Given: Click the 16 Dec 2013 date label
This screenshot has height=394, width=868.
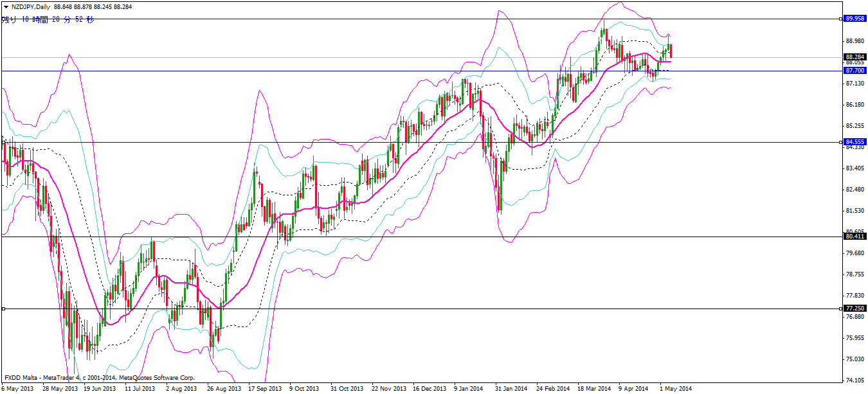Looking at the screenshot, I should (x=431, y=389).
